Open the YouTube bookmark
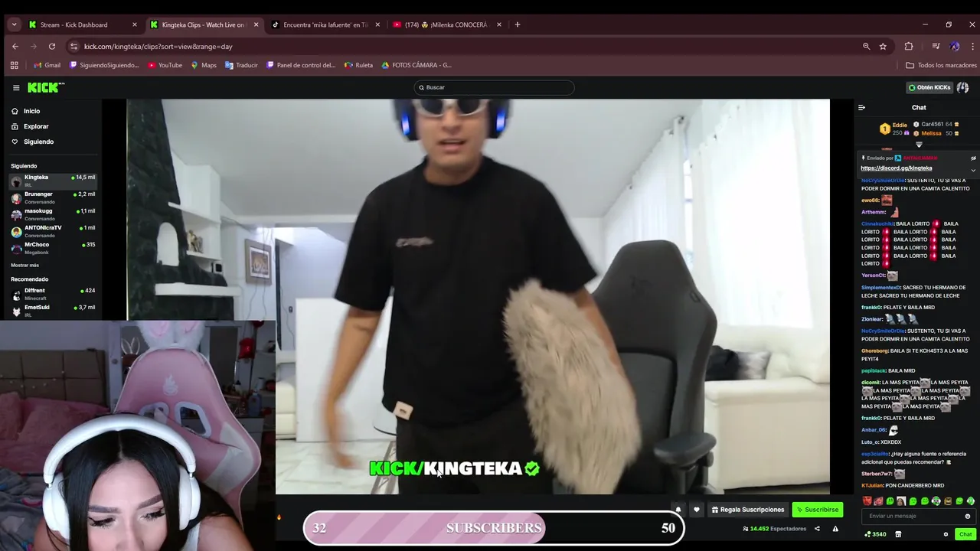This screenshot has width=980, height=551. pos(165,65)
